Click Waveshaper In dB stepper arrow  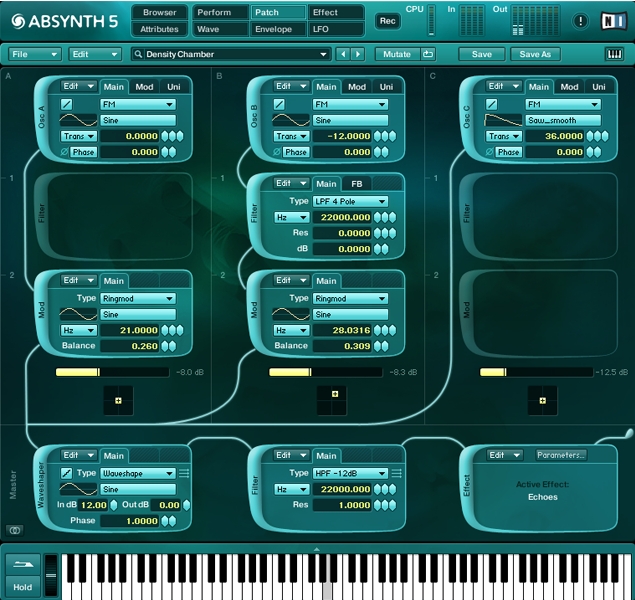point(114,505)
